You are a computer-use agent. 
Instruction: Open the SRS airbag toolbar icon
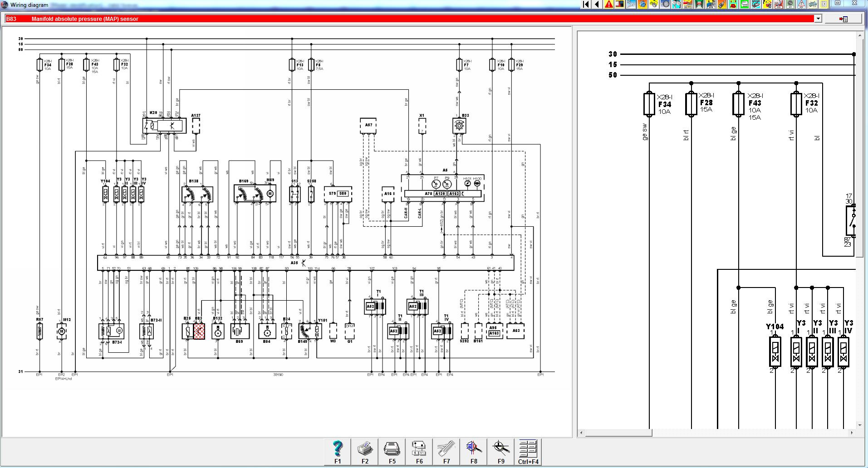click(x=779, y=4)
